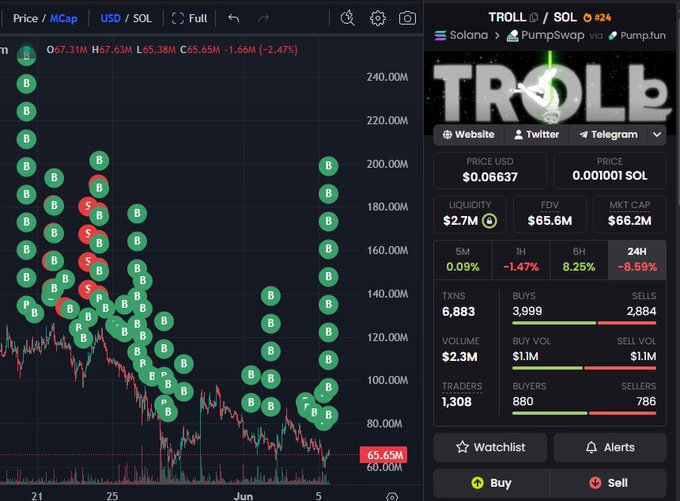Click the PumpSwap DEX icon
The image size is (680, 501).
[513, 36]
